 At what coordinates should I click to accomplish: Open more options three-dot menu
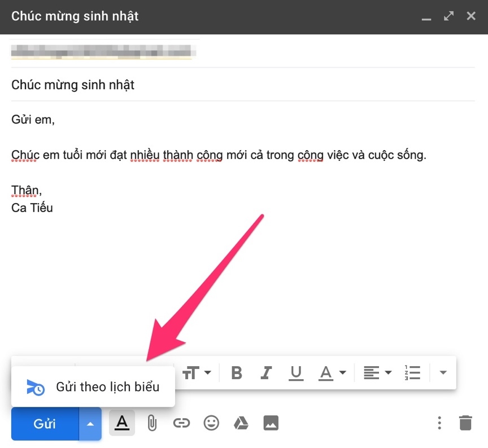tap(439, 423)
